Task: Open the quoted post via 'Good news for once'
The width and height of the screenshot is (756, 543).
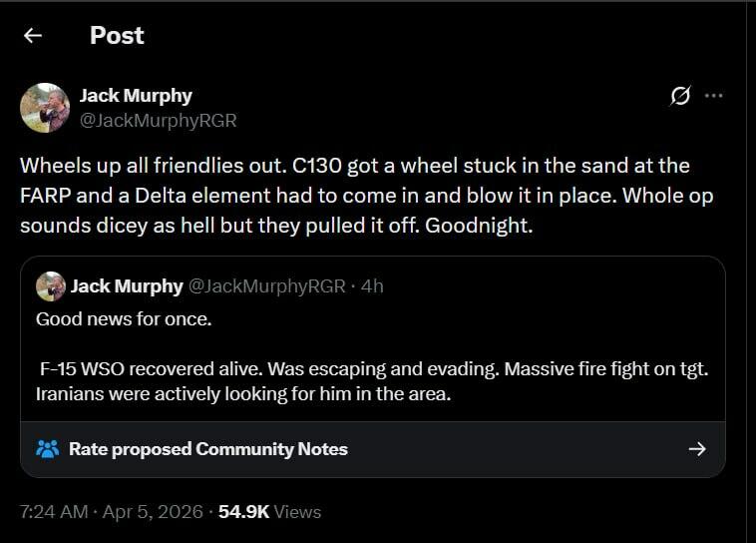Action: (124, 319)
